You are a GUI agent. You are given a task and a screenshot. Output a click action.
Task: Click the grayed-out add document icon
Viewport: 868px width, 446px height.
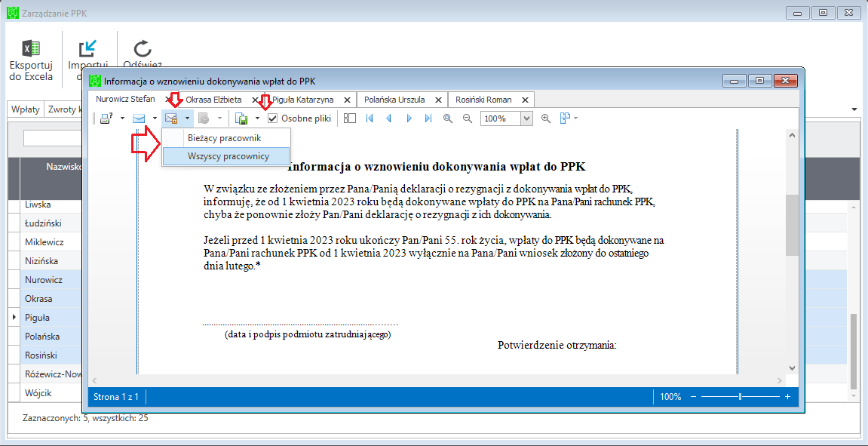pos(203,118)
